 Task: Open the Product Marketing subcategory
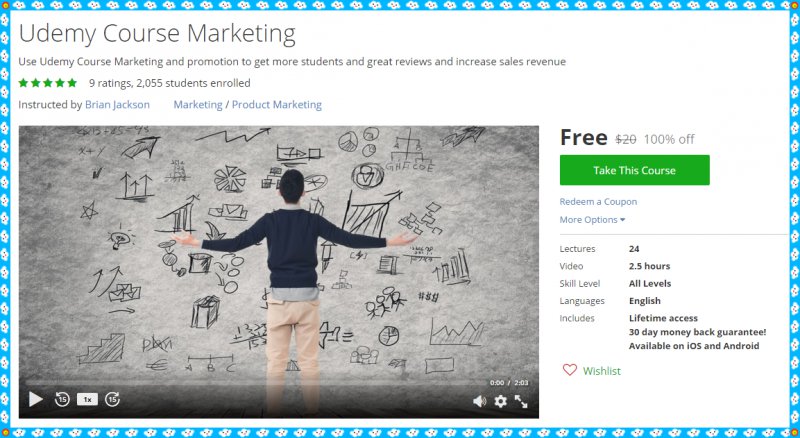[277, 105]
